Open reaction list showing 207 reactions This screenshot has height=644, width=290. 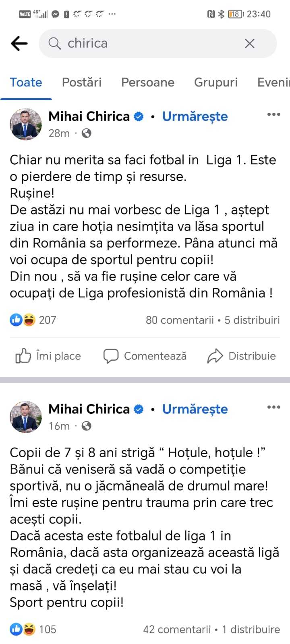33,320
